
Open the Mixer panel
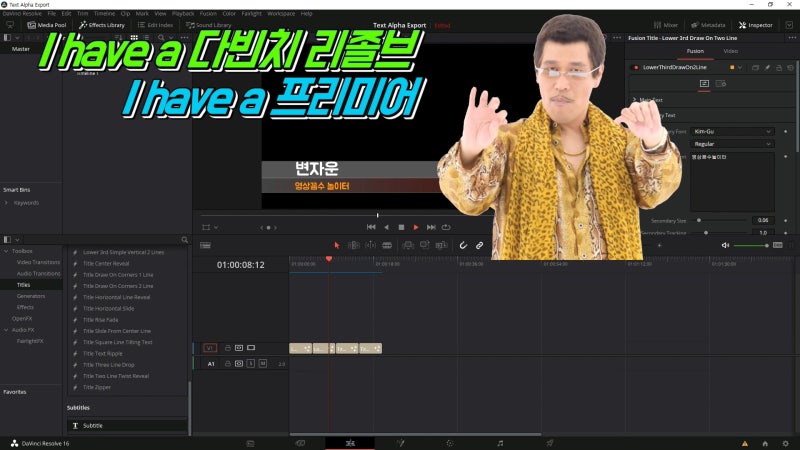point(666,25)
